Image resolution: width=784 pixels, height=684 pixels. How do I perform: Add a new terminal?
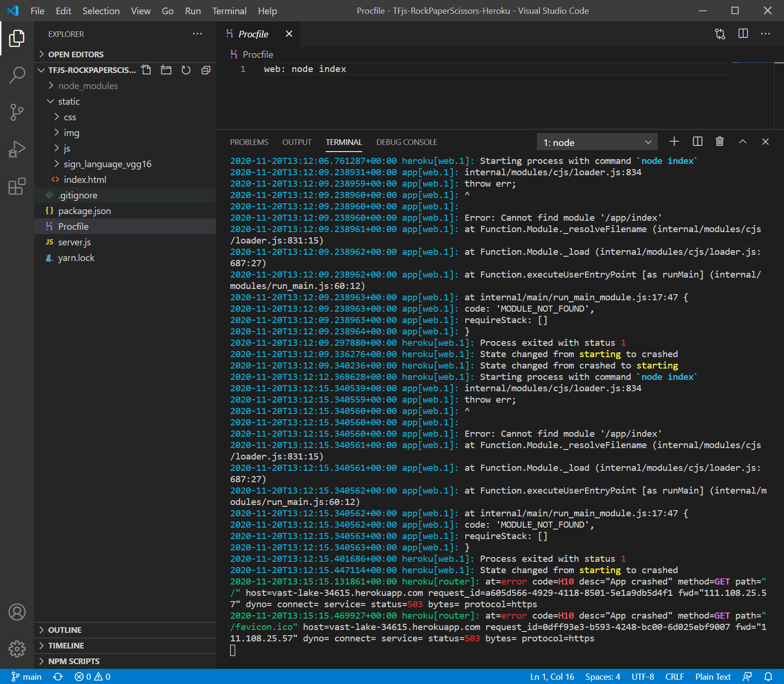click(674, 141)
